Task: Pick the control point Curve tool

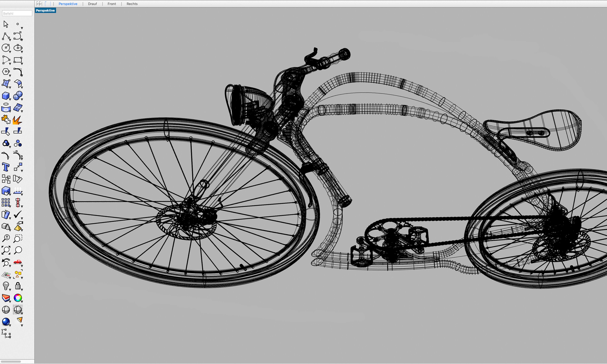Action: pyautogui.click(x=18, y=36)
